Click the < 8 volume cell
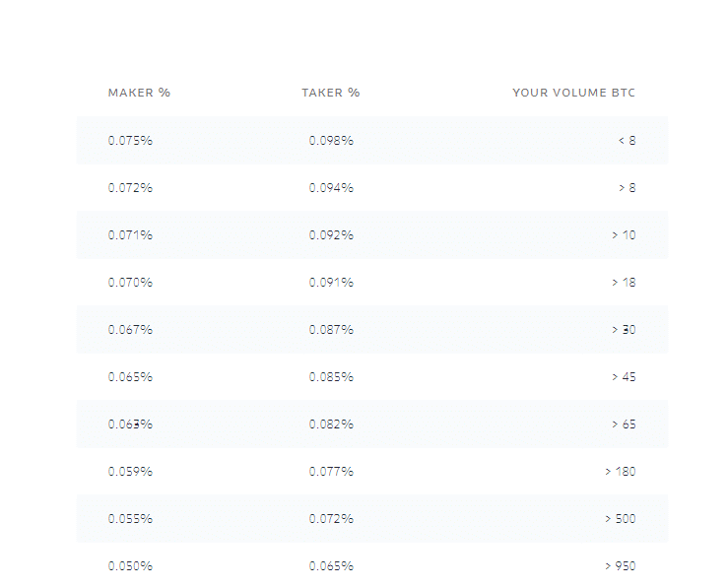This screenshot has width=728, height=587. click(x=627, y=141)
